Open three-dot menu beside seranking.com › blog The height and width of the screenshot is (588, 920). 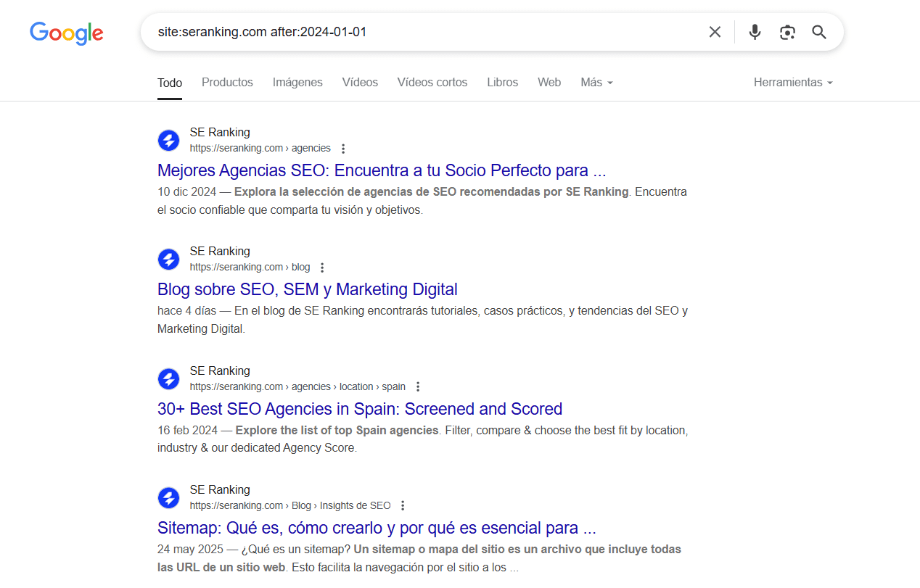pyautogui.click(x=323, y=268)
